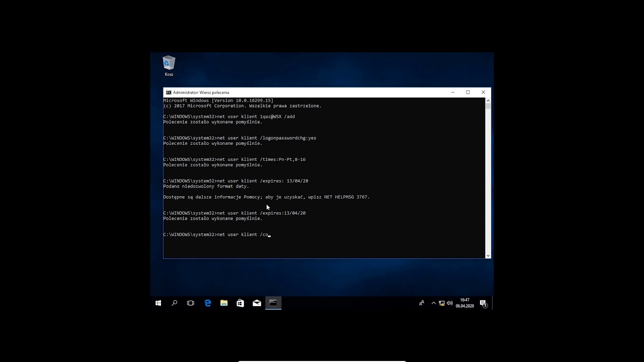Click the '/times:Pn-Pt,8-16' command line
Screen dimensions: 644x362
[x=234, y=159]
